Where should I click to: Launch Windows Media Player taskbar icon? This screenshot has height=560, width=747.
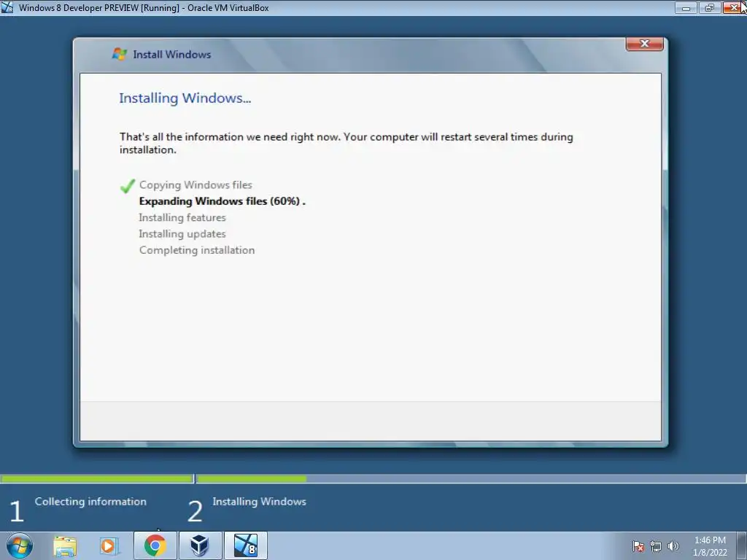(x=108, y=545)
